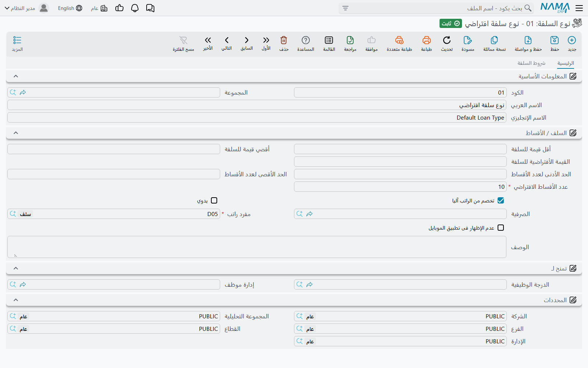This screenshot has width=588, height=368.
Task: Click lookup icon in مفرد راتب field
Action: click(13, 214)
